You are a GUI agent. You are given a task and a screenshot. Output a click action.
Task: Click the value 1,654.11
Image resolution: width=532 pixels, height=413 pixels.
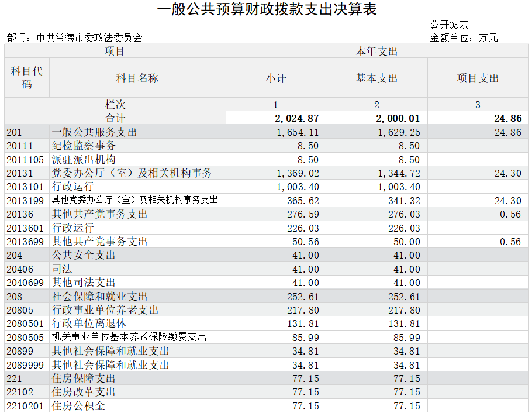coord(298,132)
